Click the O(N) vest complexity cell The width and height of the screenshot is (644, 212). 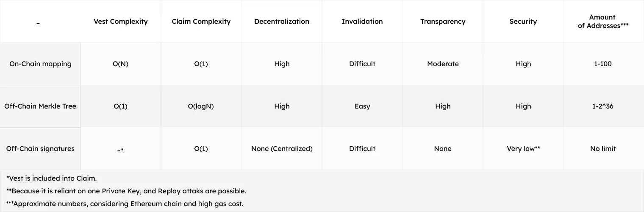pyautogui.click(x=121, y=64)
